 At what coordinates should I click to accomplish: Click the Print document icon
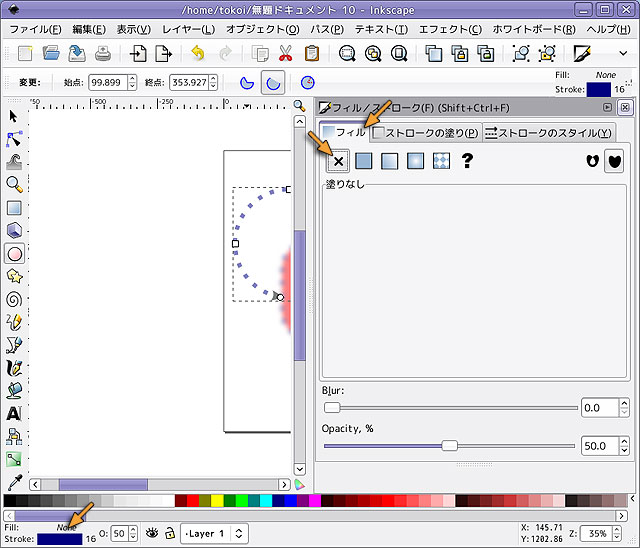pyautogui.click(x=102, y=53)
